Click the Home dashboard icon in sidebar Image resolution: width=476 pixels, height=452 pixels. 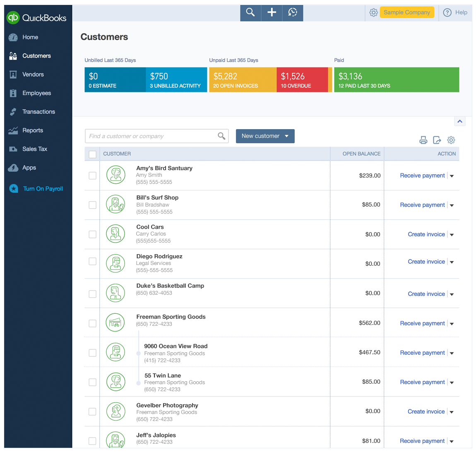pos(13,37)
